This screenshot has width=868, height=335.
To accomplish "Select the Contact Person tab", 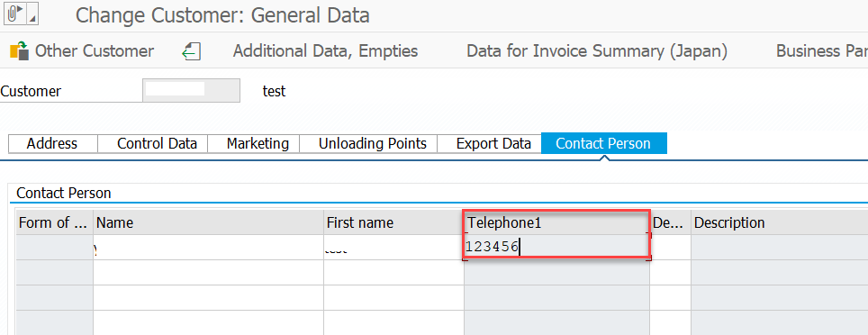I will [x=603, y=143].
